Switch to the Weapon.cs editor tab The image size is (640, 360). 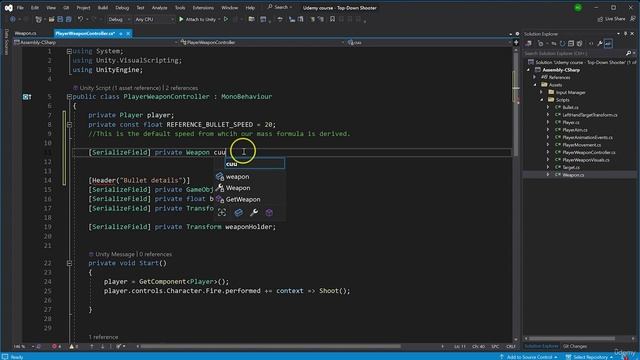[26, 33]
